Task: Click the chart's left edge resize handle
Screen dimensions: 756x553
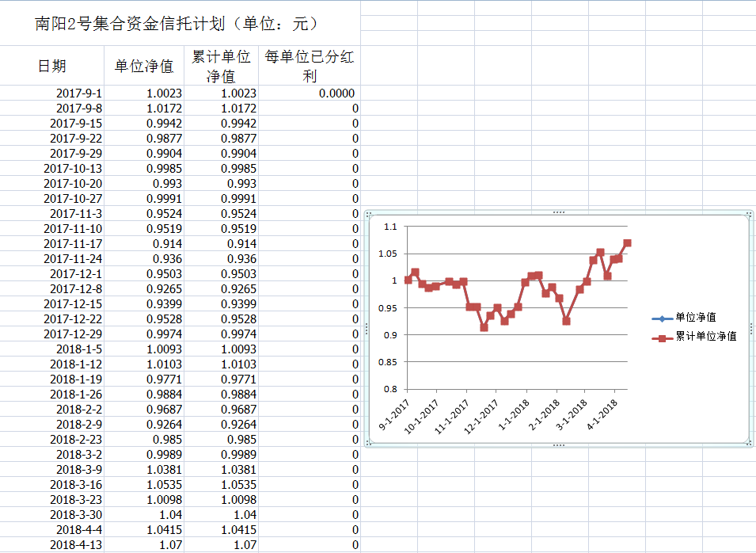Action: [x=366, y=329]
